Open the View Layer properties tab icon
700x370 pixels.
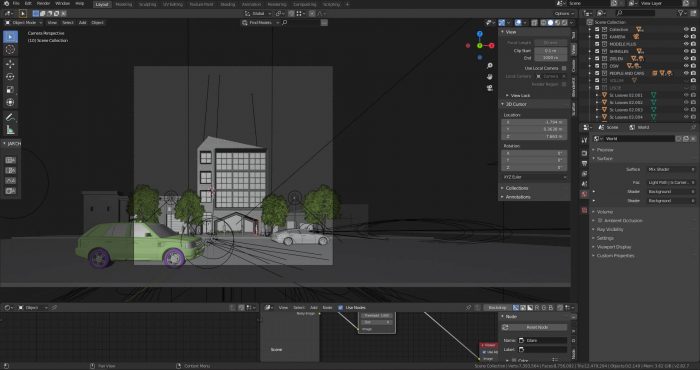coord(584,174)
